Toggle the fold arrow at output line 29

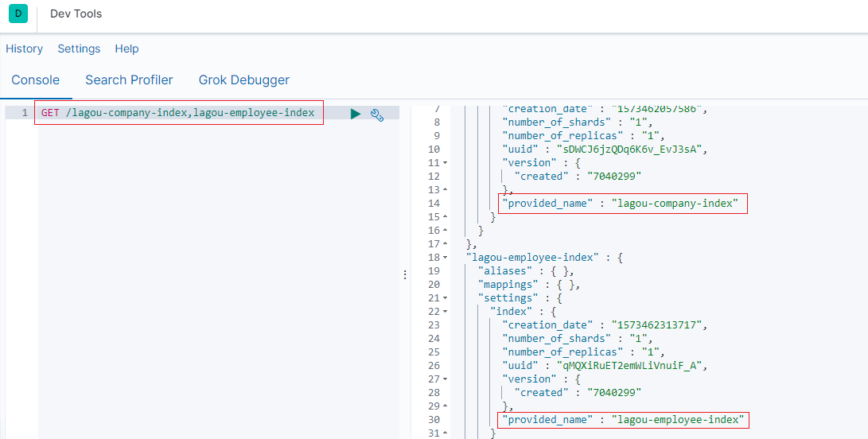(445, 406)
